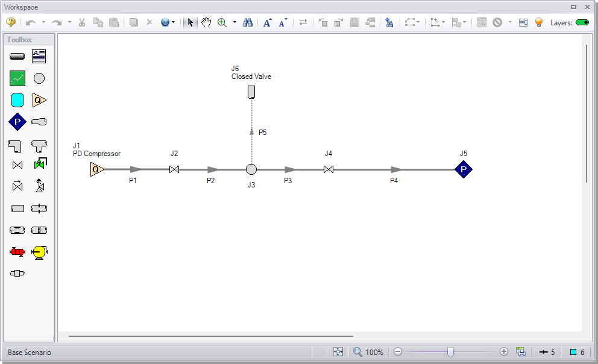Image resolution: width=598 pixels, height=364 pixels.
Task: Select the Pipe drawing tool in Toolbox
Action: (x=17, y=57)
